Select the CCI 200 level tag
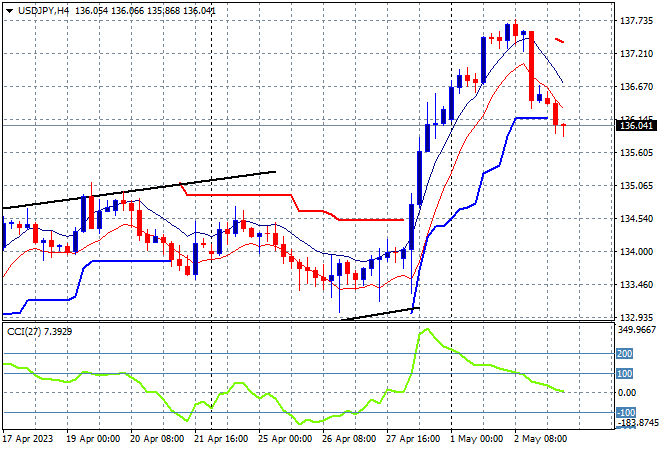660x450 pixels. pos(624,354)
